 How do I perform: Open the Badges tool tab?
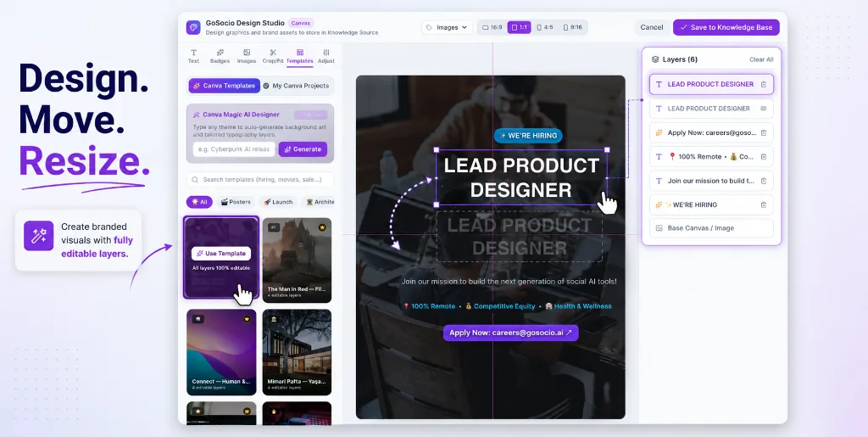coord(220,56)
